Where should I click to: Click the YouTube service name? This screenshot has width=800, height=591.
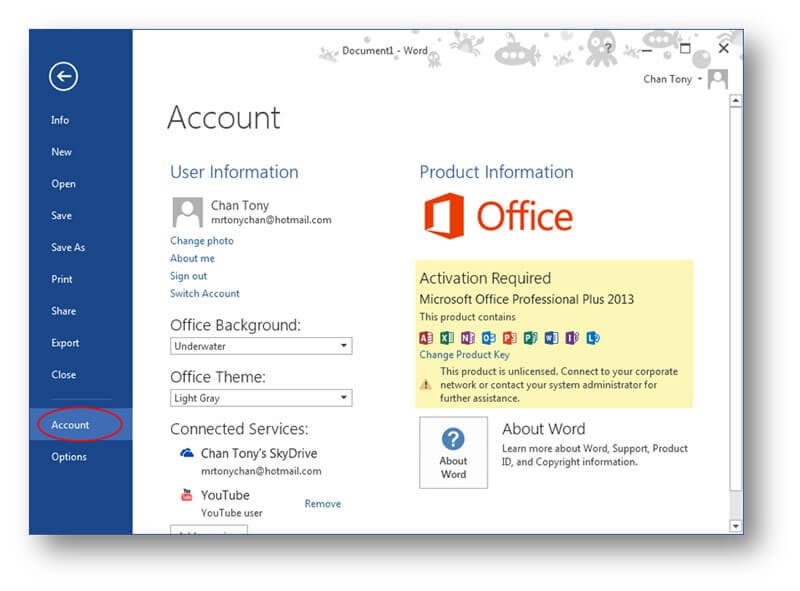point(225,495)
